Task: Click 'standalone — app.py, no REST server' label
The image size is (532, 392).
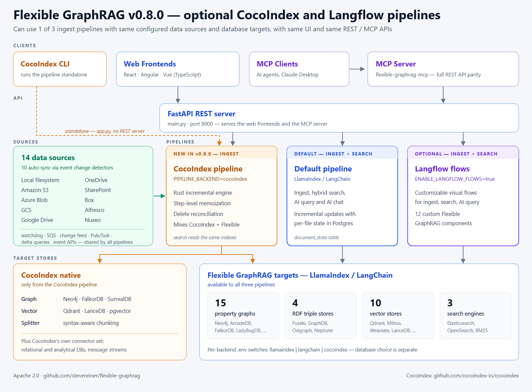Action: click(x=105, y=131)
